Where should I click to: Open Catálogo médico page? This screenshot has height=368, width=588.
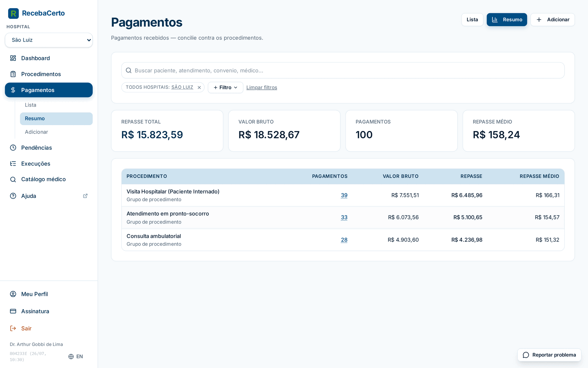[x=49, y=179]
